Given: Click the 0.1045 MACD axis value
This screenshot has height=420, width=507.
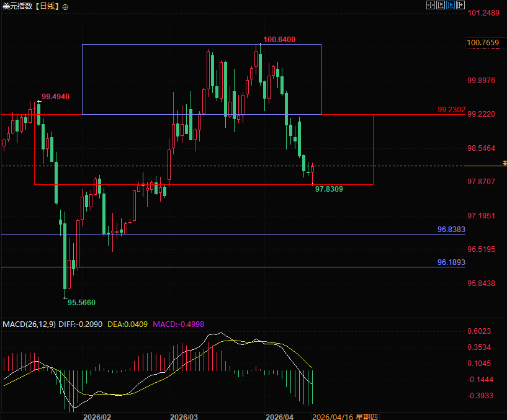Looking at the screenshot, I should click(479, 364).
